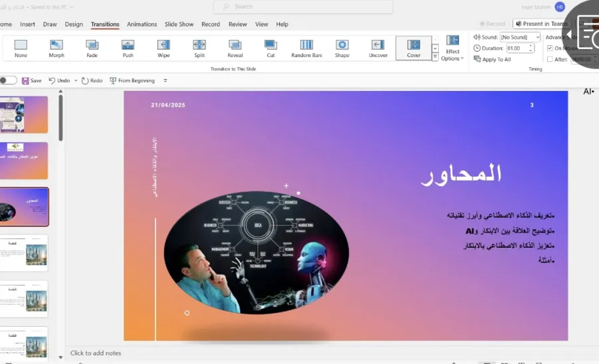Screen dimensions: 599x364
Task: Click the bullet text أمثلة
Action: point(546,260)
